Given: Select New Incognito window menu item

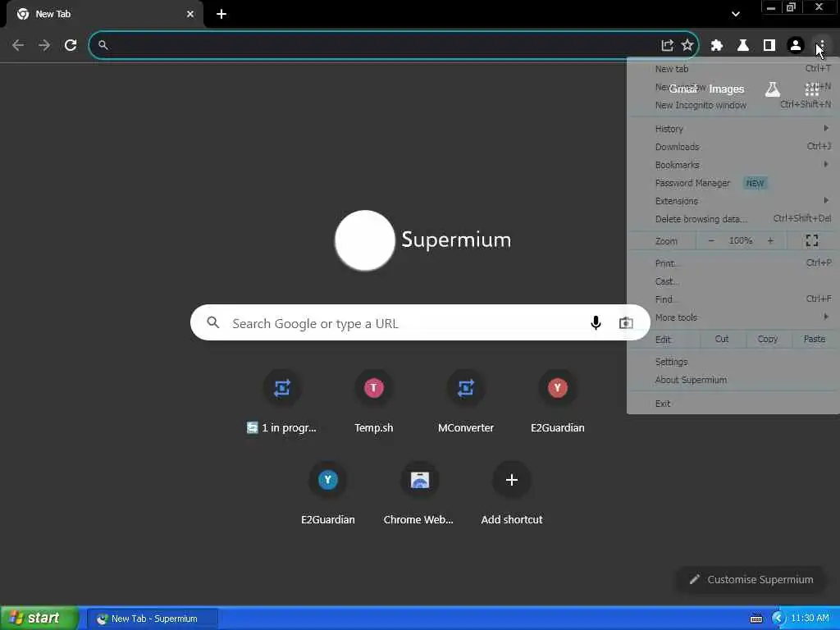Looking at the screenshot, I should point(734,105).
